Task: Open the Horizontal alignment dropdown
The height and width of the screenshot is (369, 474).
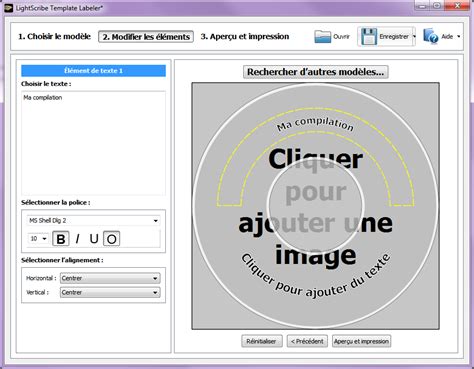Action: tap(110, 278)
